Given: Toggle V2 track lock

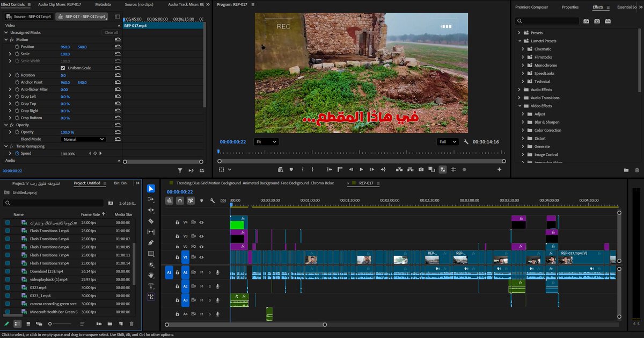Looking at the screenshot, I should tap(177, 247).
